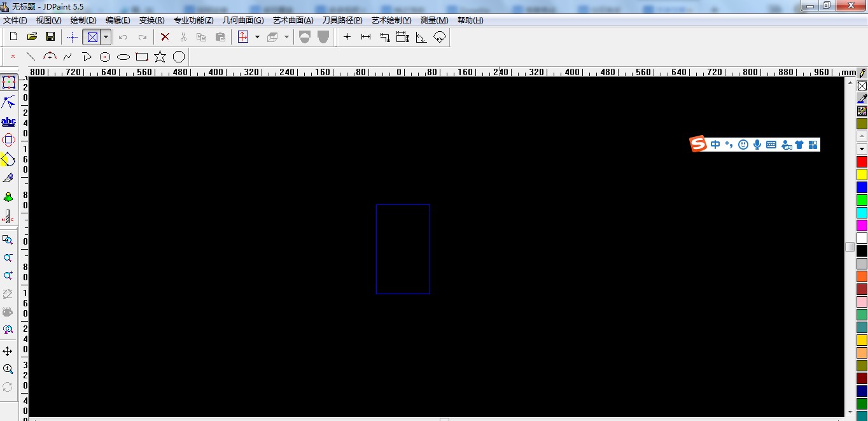The width and height of the screenshot is (868, 421).
Task: Toggle the Sogou soft keyboard icon
Action: click(771, 144)
